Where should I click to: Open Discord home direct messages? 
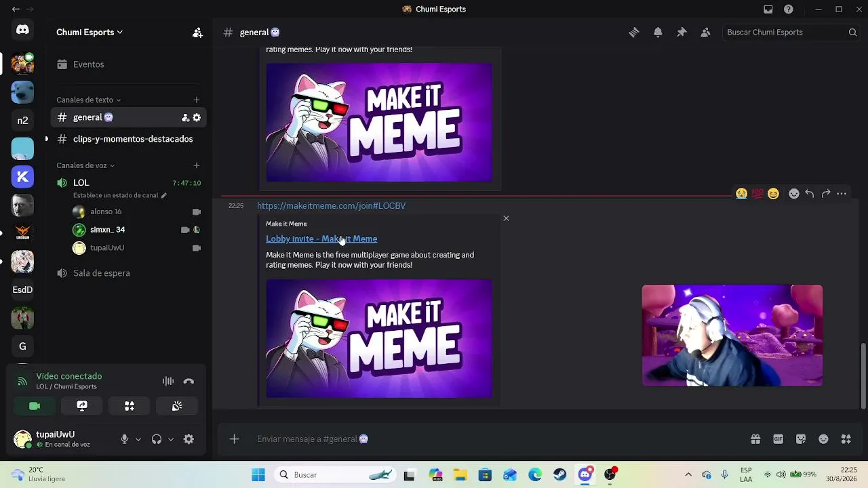pyautogui.click(x=22, y=30)
